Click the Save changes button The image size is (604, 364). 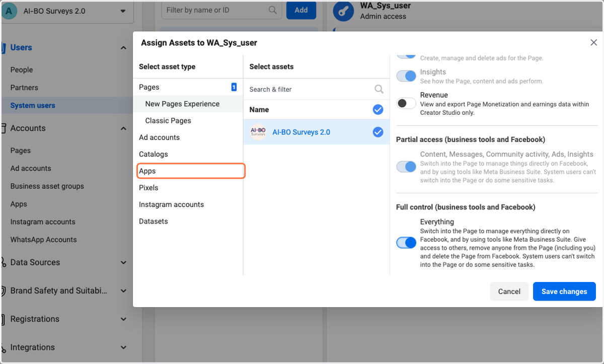564,292
